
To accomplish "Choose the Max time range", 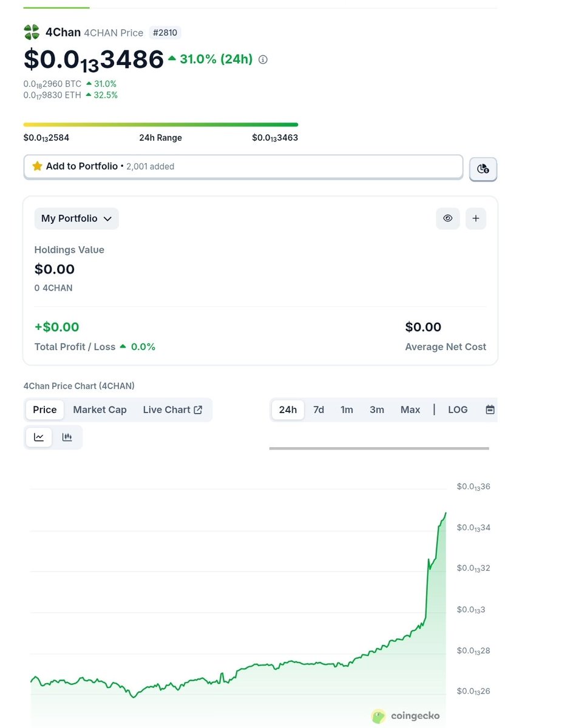I will (x=410, y=409).
